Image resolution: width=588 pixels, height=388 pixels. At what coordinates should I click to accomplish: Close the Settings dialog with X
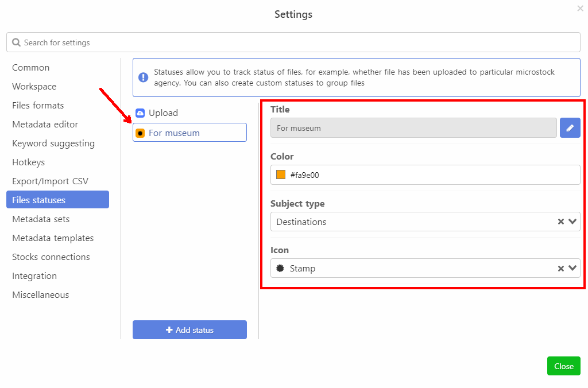pyautogui.click(x=580, y=8)
